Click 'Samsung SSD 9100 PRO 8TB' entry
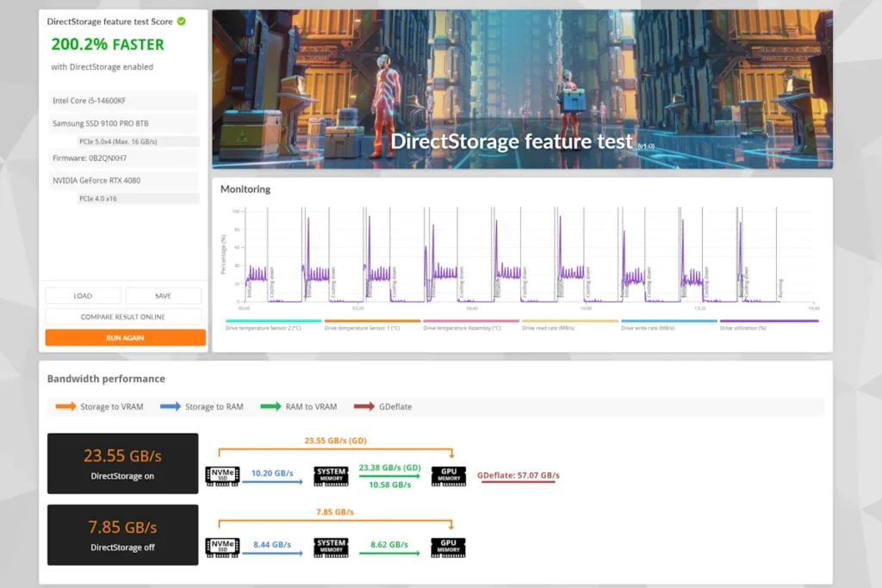882x588 pixels. 123,123
